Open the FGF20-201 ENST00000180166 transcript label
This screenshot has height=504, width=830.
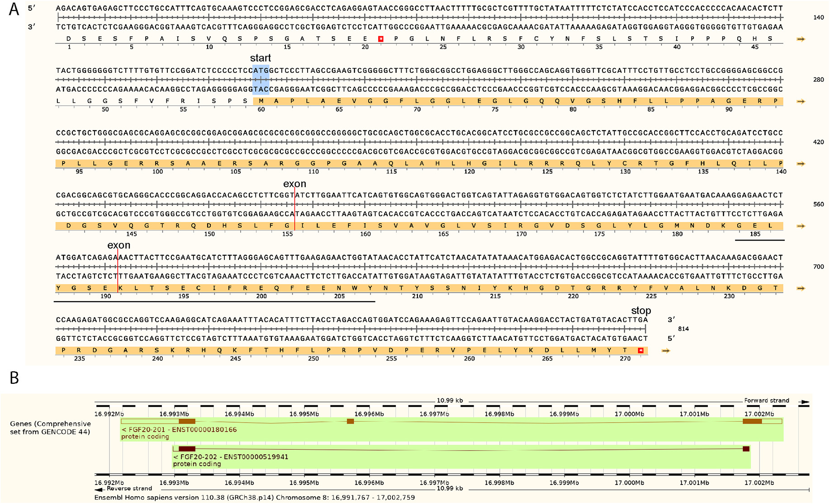click(x=179, y=430)
